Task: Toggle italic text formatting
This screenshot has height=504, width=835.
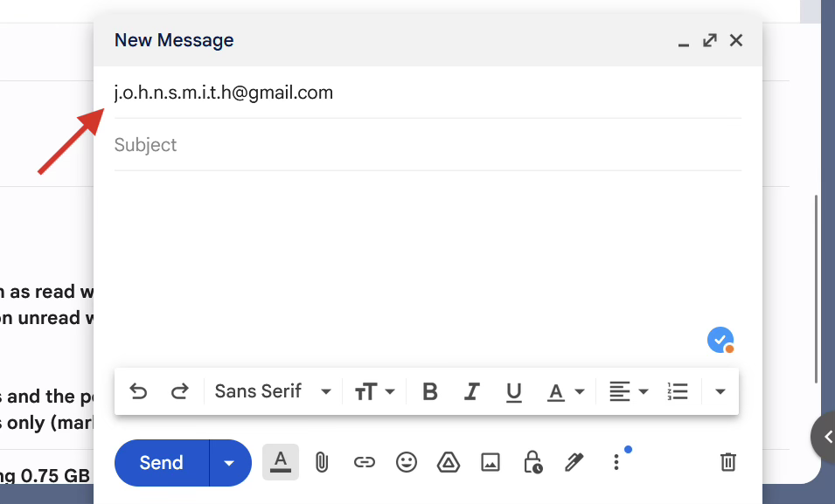Action: coord(472,391)
